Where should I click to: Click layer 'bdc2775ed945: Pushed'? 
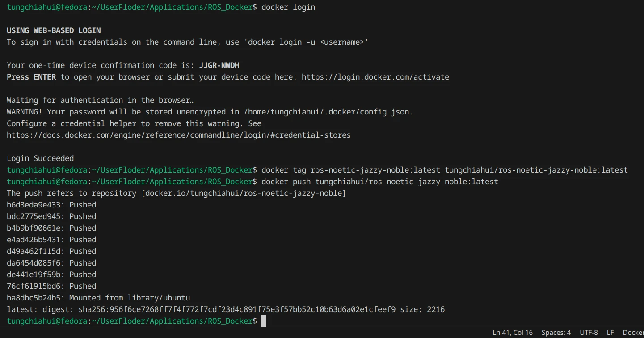pyautogui.click(x=51, y=216)
